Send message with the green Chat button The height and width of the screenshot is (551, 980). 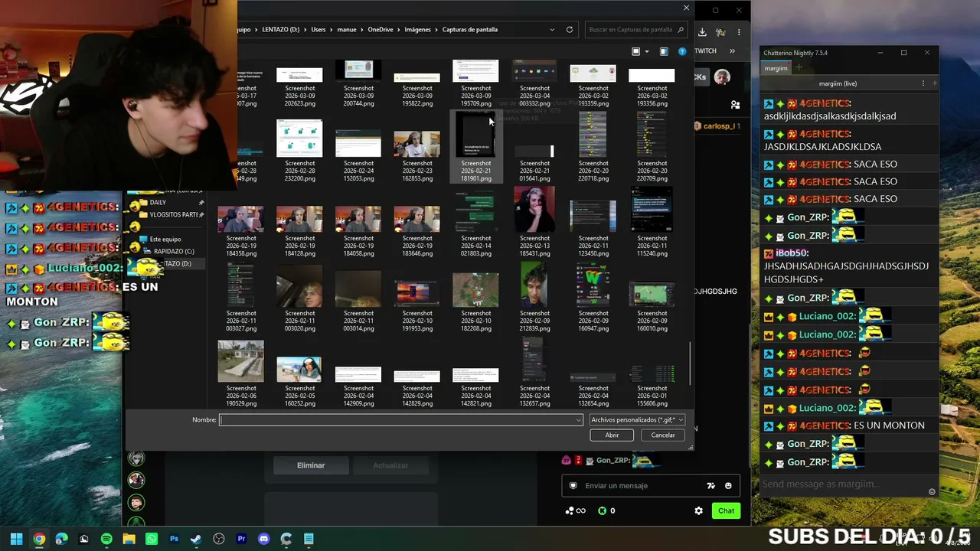[726, 510]
